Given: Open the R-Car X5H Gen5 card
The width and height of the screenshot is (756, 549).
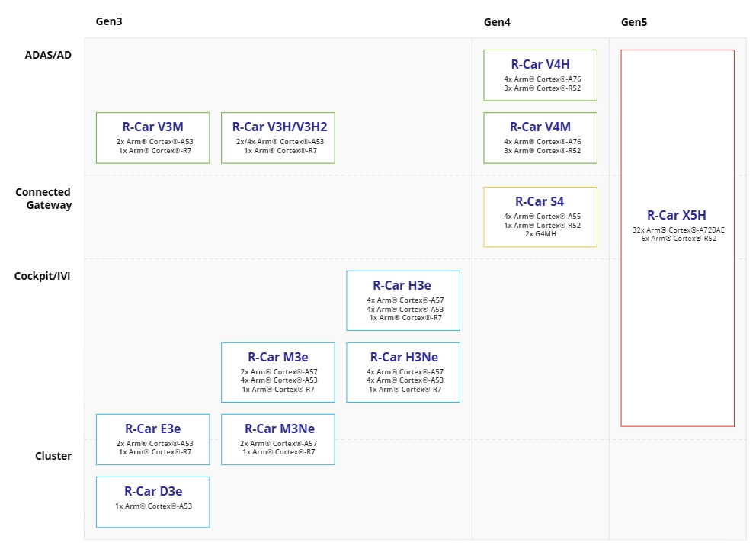Looking at the screenshot, I should (678, 239).
